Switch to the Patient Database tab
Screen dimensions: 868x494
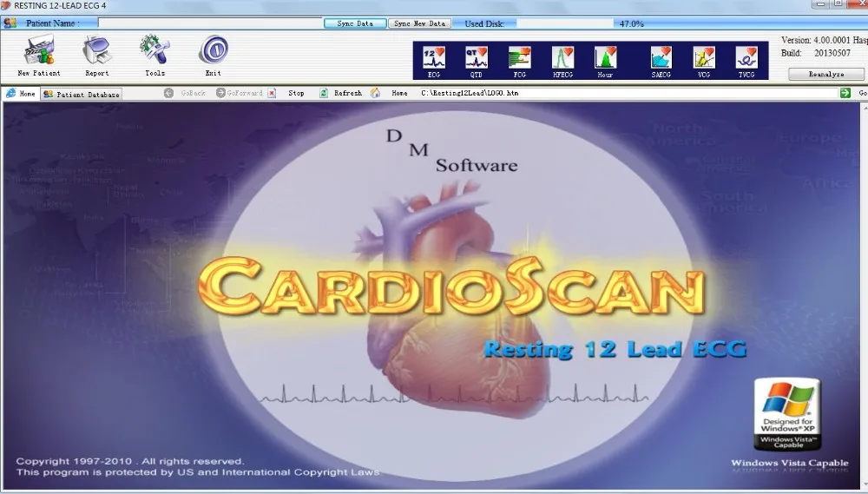pyautogui.click(x=82, y=94)
